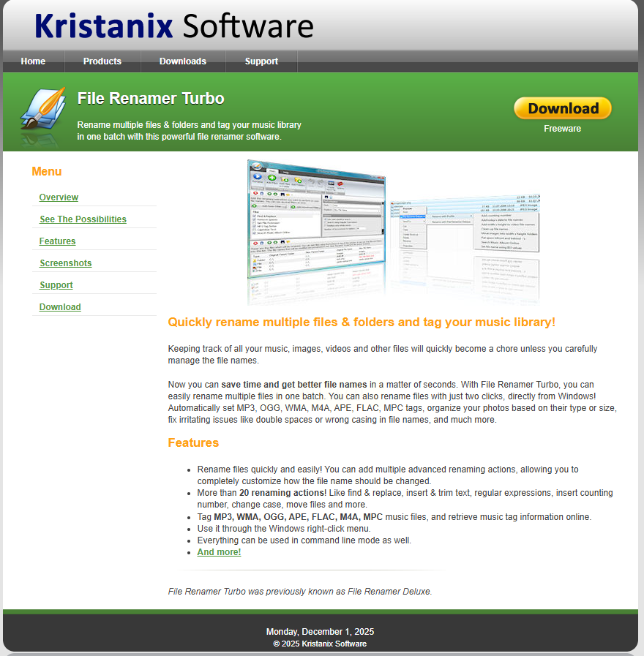644x656 pixels.
Task: Click the Kristanix Software logo
Action: 173,26
